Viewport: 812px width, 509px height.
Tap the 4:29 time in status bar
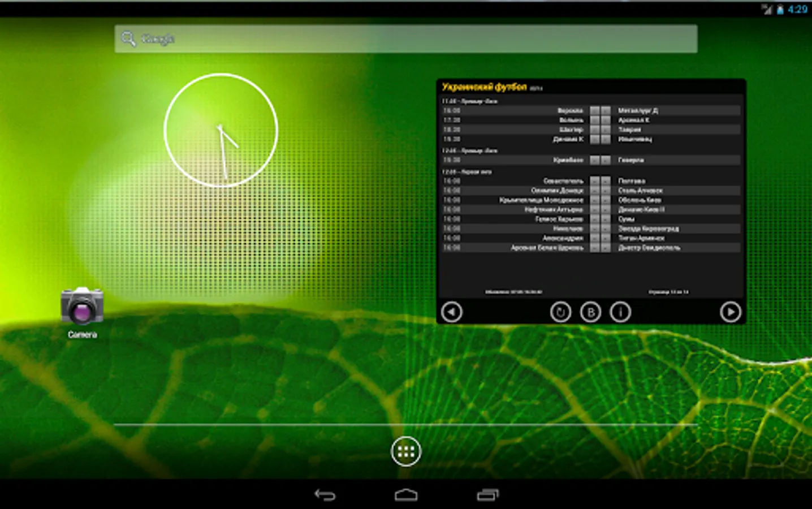(x=797, y=9)
